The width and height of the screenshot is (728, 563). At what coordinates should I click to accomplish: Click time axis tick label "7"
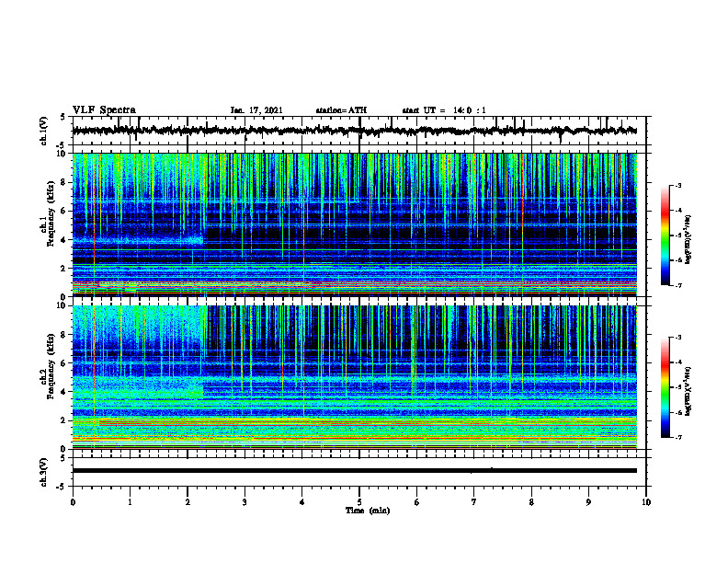pyautogui.click(x=474, y=502)
